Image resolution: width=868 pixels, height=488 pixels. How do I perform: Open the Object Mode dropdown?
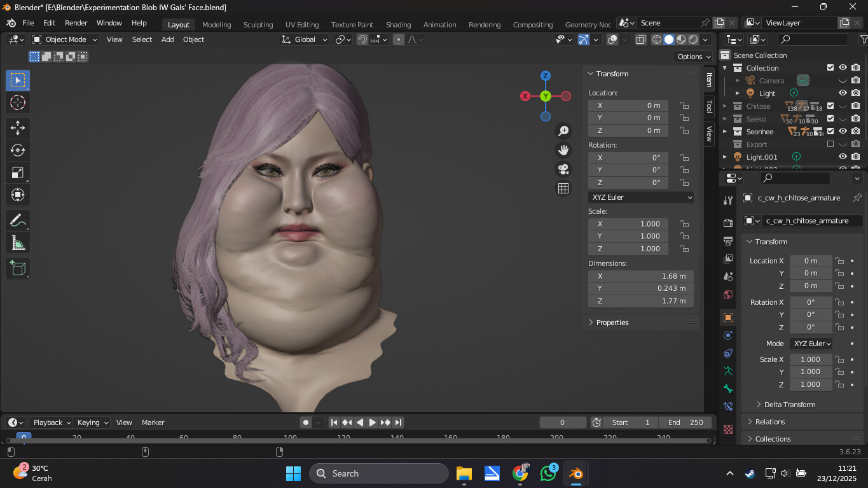65,39
